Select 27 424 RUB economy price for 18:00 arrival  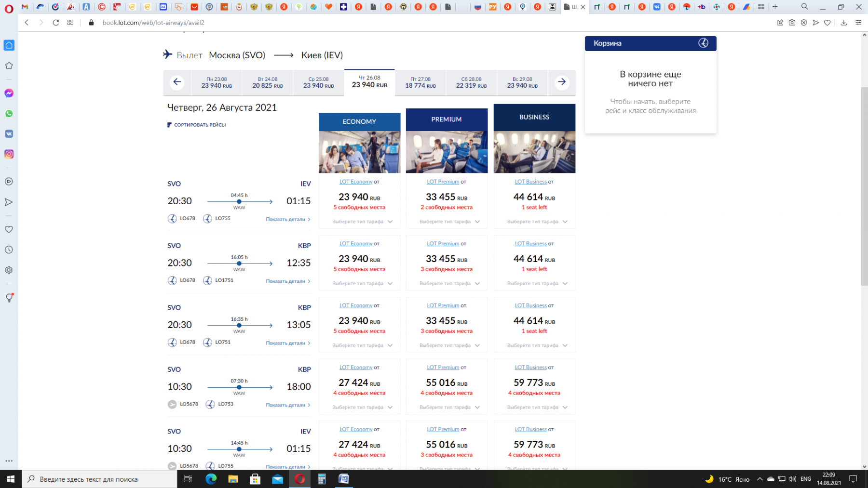tap(359, 382)
